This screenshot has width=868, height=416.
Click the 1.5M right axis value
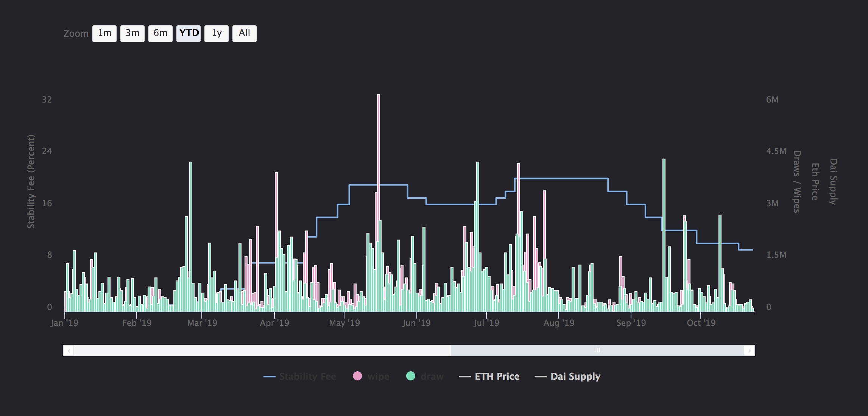coord(776,255)
